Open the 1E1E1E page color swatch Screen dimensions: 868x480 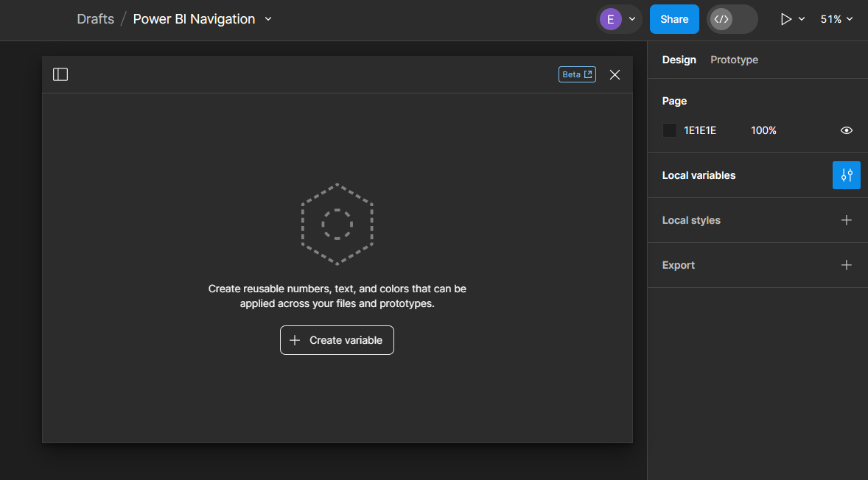pyautogui.click(x=669, y=130)
